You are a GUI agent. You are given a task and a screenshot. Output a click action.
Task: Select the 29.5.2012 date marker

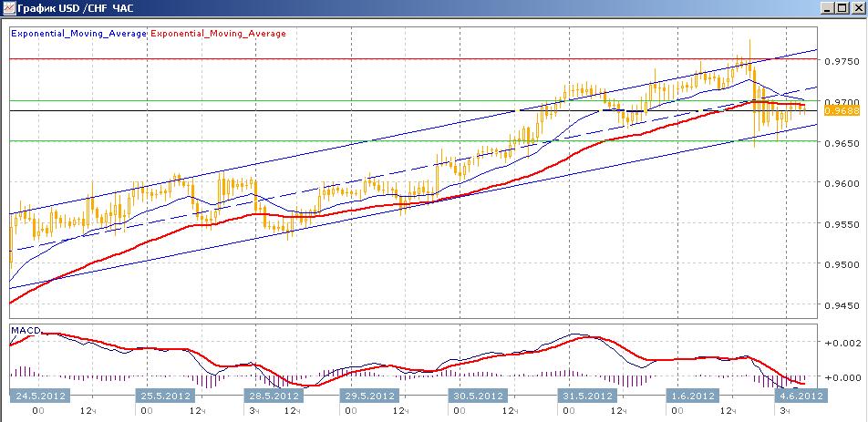click(369, 396)
